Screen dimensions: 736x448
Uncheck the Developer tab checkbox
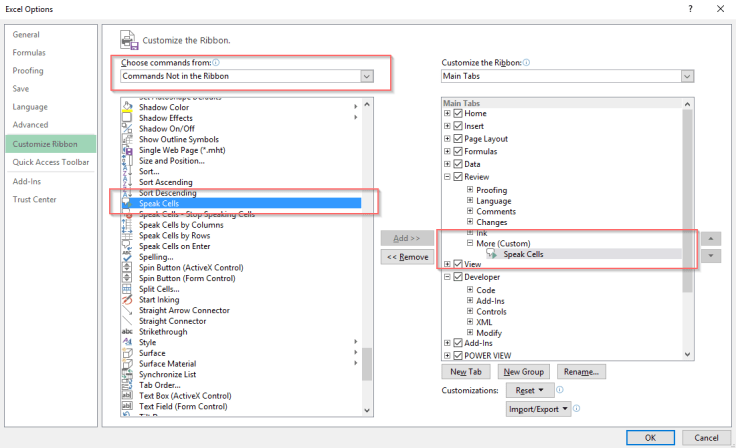click(458, 277)
